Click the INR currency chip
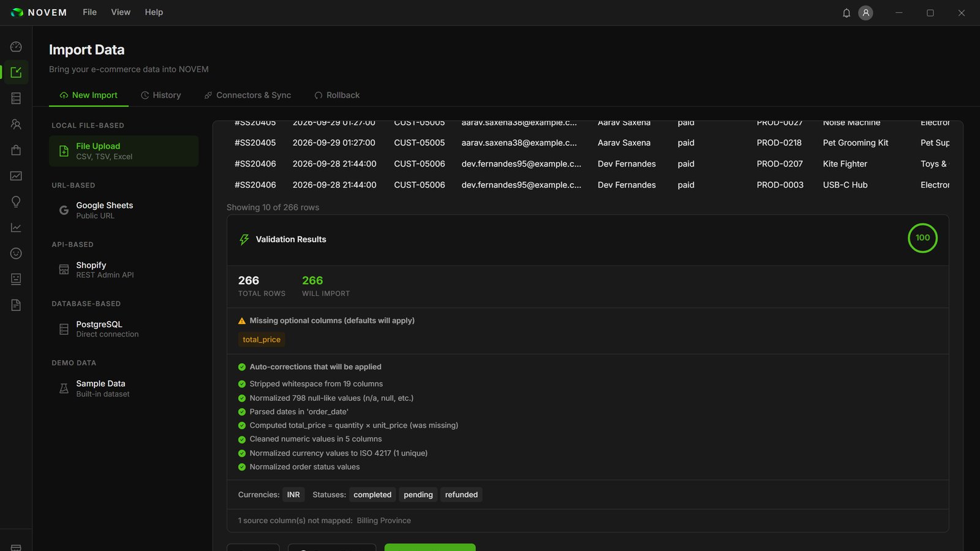The height and width of the screenshot is (551, 980). [293, 495]
